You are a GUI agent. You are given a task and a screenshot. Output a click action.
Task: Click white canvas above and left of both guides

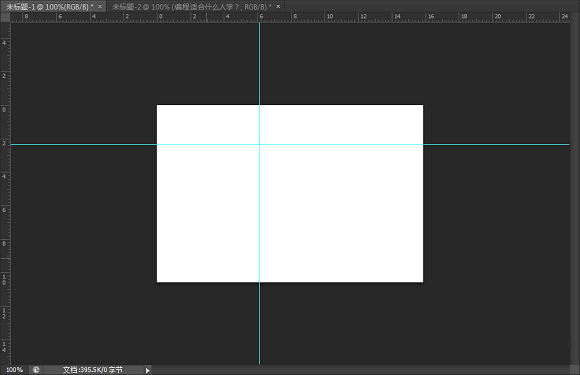pyautogui.click(x=208, y=124)
